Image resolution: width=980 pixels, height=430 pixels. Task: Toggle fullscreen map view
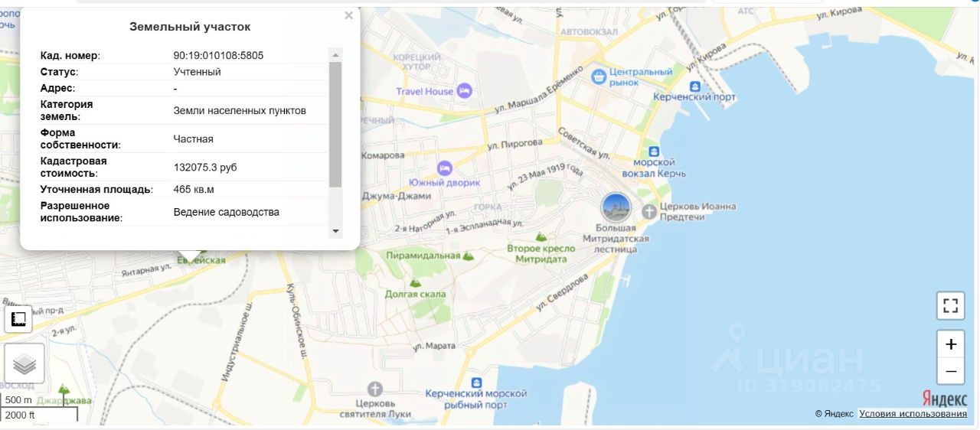(x=950, y=306)
